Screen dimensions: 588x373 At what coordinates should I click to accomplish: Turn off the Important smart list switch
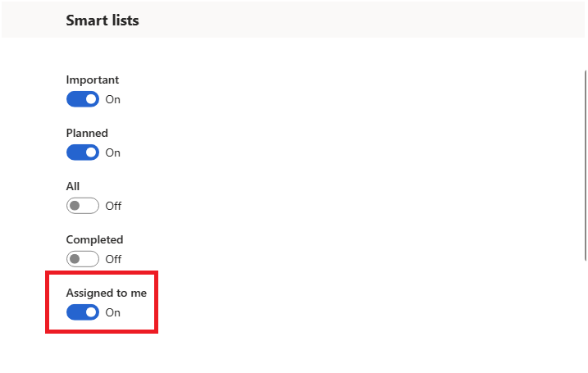coord(83,99)
